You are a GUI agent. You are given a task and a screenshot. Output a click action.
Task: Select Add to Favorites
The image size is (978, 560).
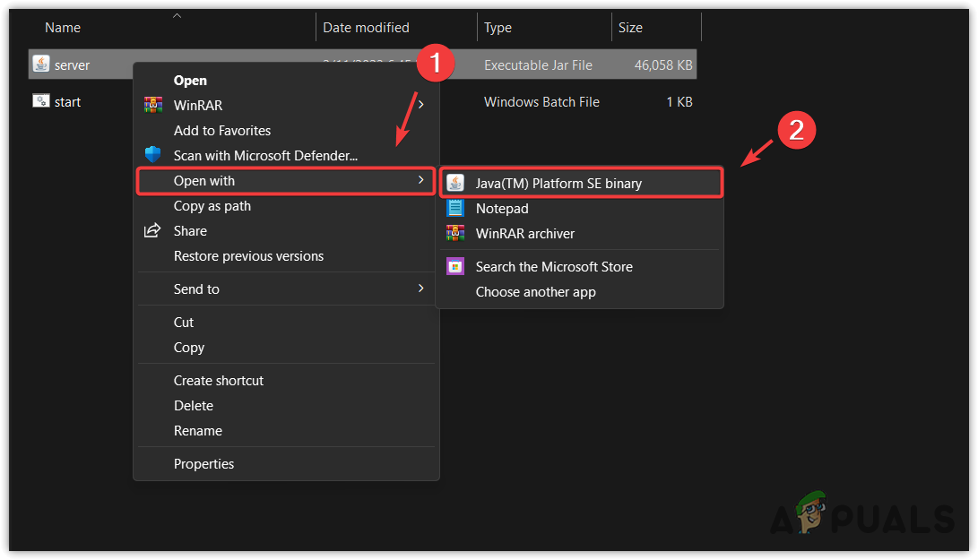point(222,130)
